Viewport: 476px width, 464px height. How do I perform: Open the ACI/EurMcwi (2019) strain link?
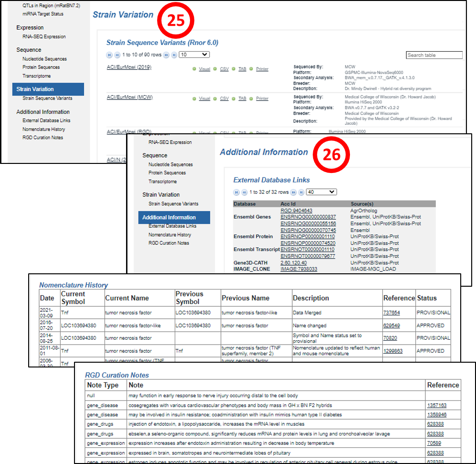pos(129,67)
